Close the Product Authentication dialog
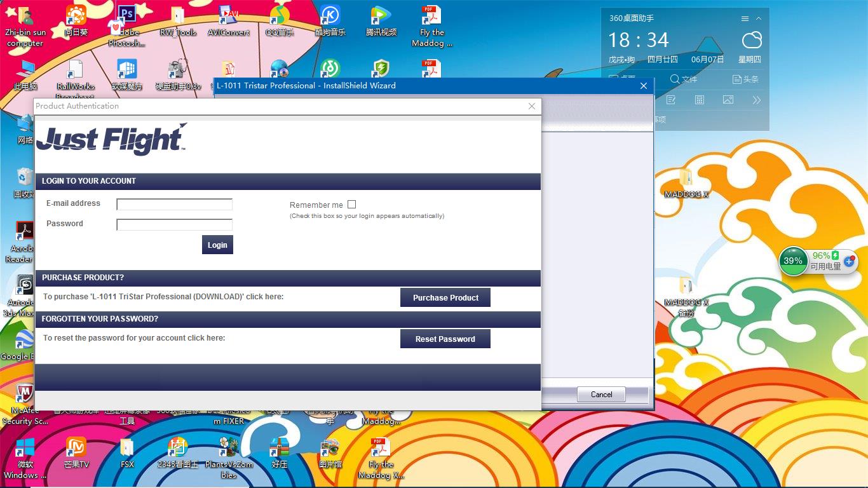This screenshot has width=868, height=488. [x=532, y=106]
